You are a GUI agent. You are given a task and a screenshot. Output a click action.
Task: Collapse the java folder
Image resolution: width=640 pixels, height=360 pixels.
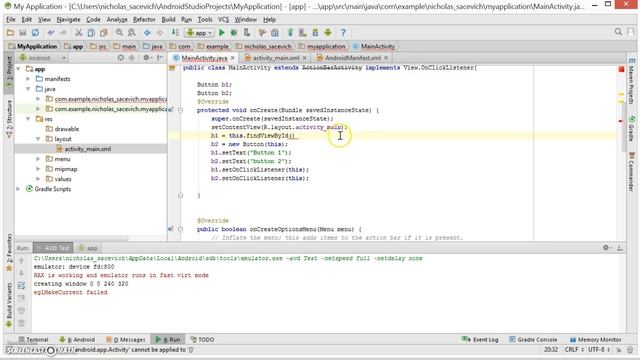tap(28, 89)
